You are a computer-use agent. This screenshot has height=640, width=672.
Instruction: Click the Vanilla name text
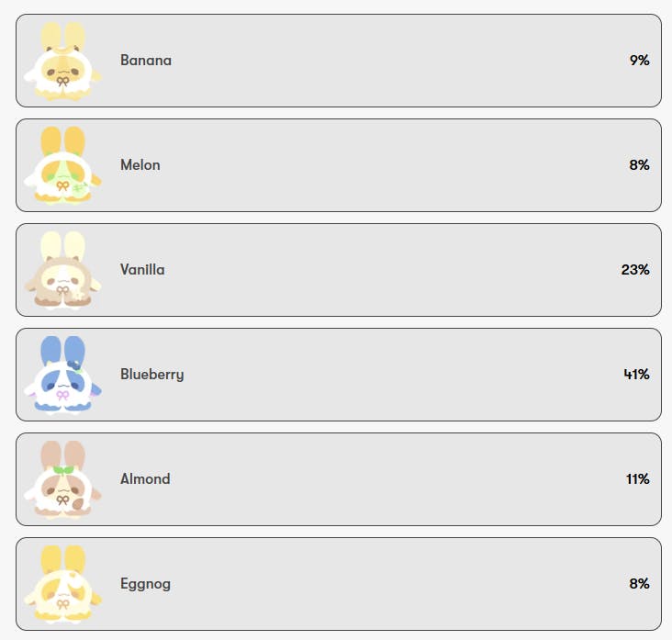[x=142, y=270]
